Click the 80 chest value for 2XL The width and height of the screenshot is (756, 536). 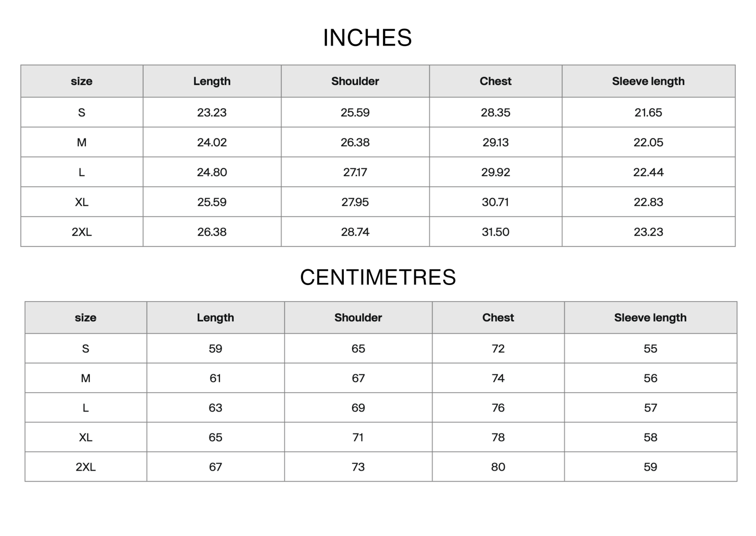(498, 467)
